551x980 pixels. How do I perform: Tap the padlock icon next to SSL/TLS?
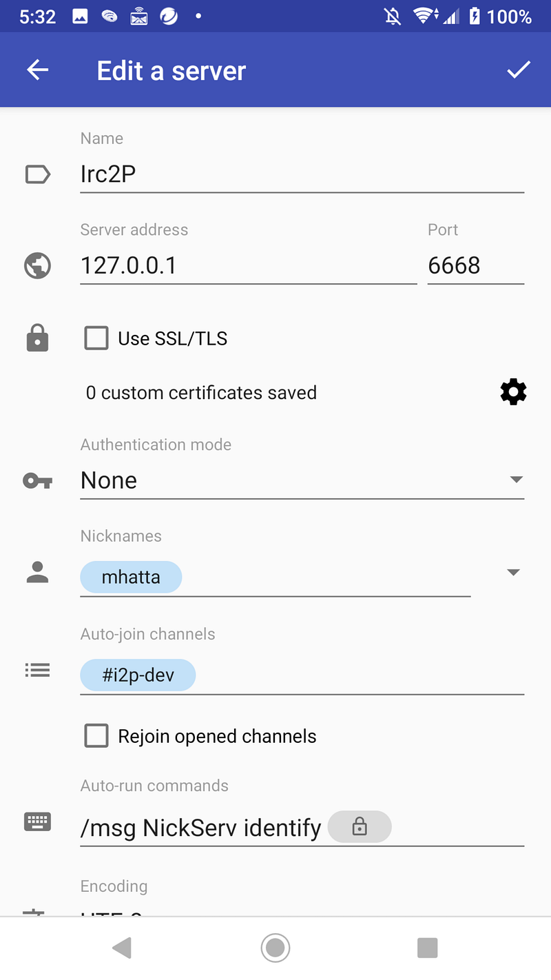38,338
